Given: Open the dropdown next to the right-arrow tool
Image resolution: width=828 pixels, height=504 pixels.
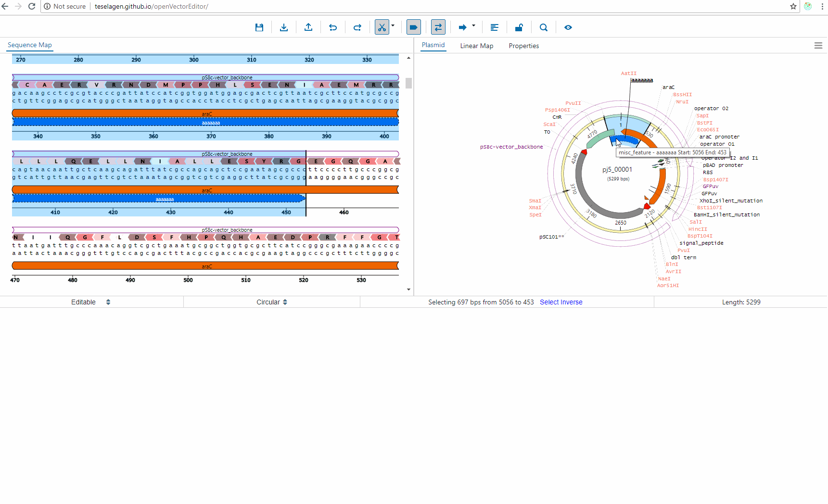Looking at the screenshot, I should tap(474, 25).
